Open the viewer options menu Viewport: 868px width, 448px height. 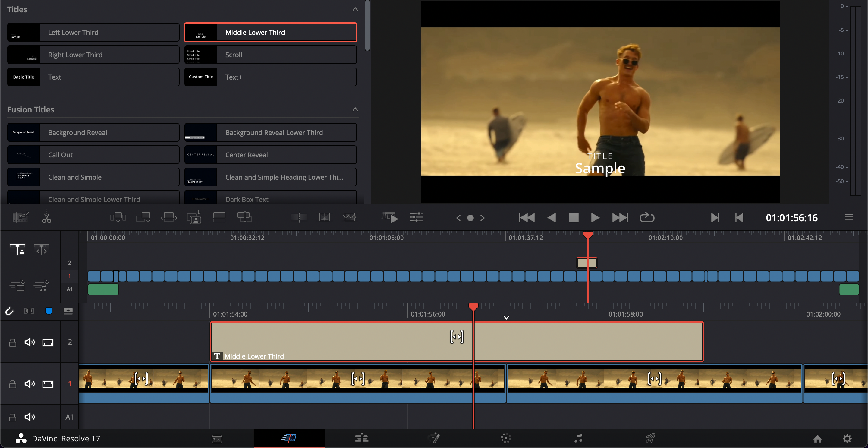849,217
